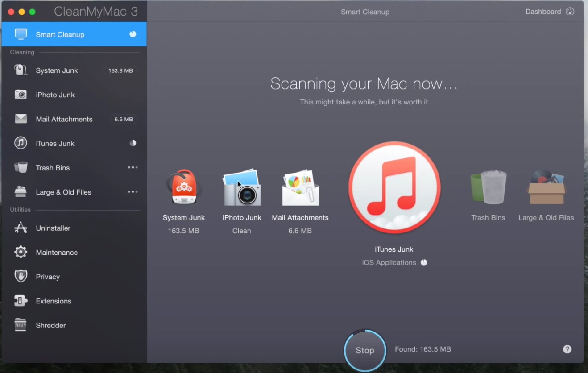Select iPhoto Junk label in sidebar

(55, 95)
